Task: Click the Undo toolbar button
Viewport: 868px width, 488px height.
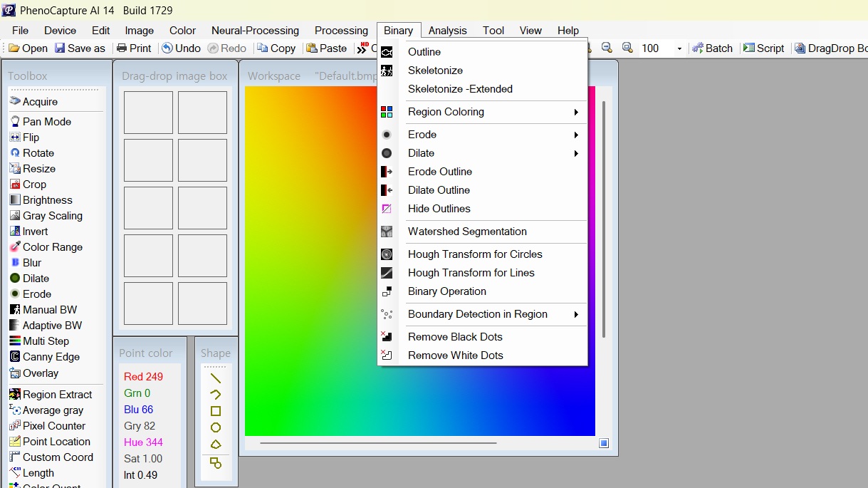Action: [181, 48]
